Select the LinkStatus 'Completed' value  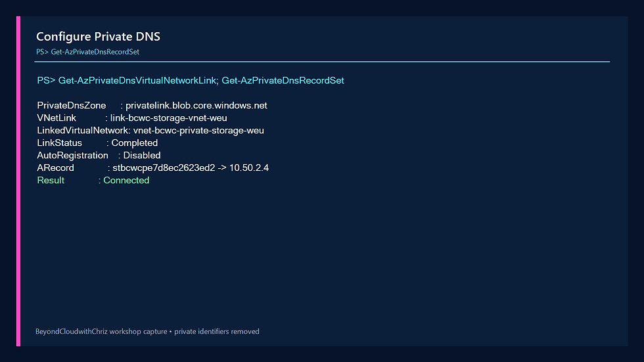pyautogui.click(x=135, y=143)
